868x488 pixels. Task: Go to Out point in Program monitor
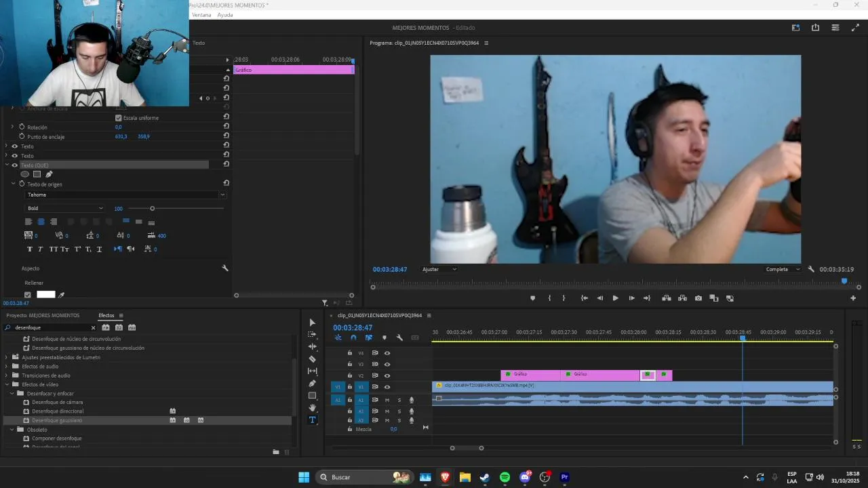[647, 298]
